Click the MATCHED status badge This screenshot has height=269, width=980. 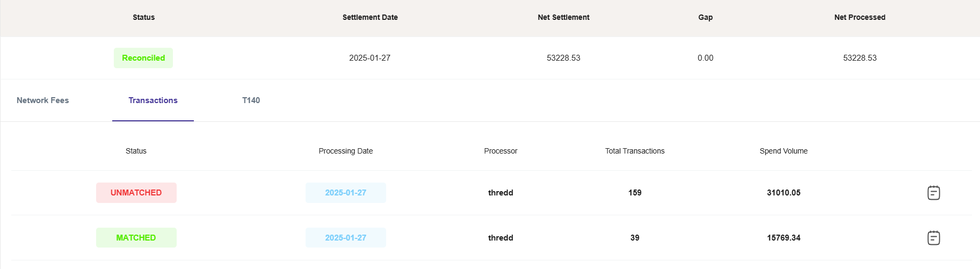(x=136, y=238)
